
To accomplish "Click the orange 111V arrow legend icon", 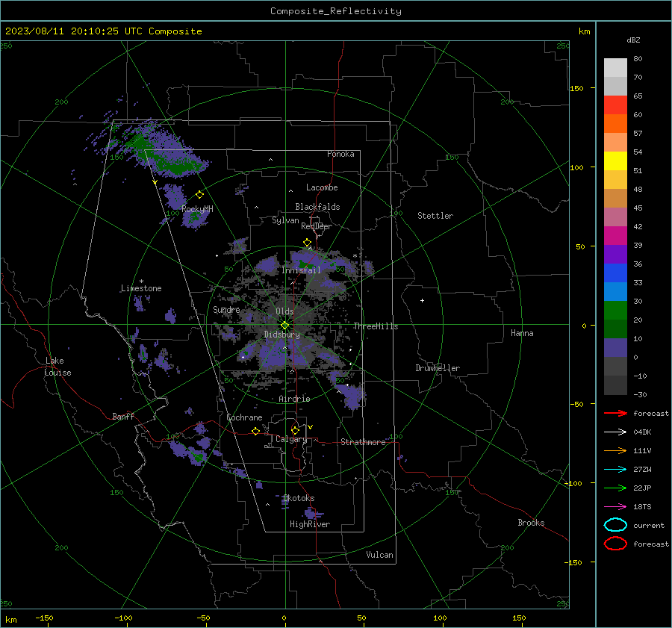I will click(615, 450).
